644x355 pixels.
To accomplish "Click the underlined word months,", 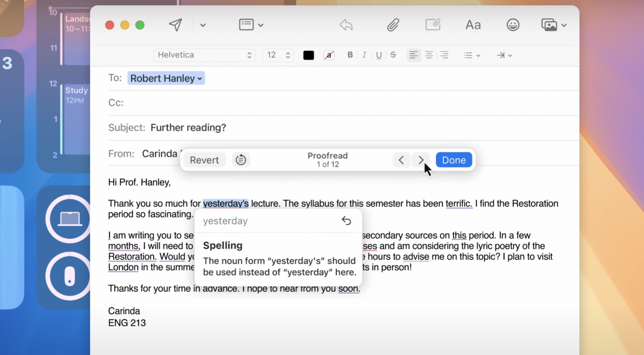I will [x=124, y=246].
